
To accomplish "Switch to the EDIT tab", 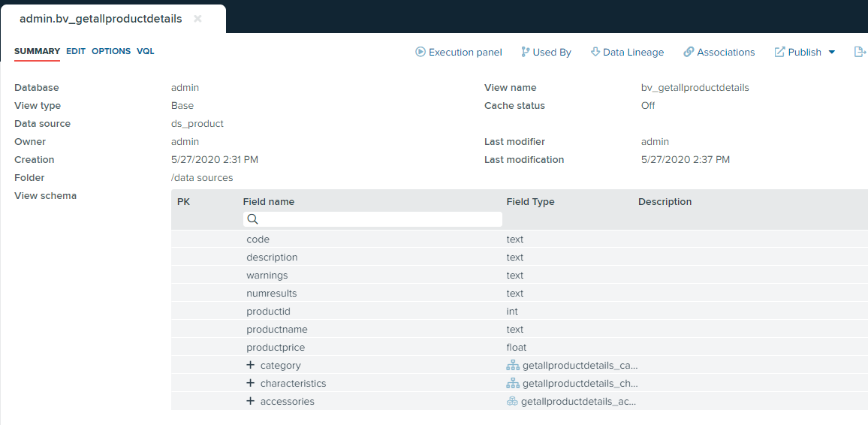I will (x=76, y=51).
